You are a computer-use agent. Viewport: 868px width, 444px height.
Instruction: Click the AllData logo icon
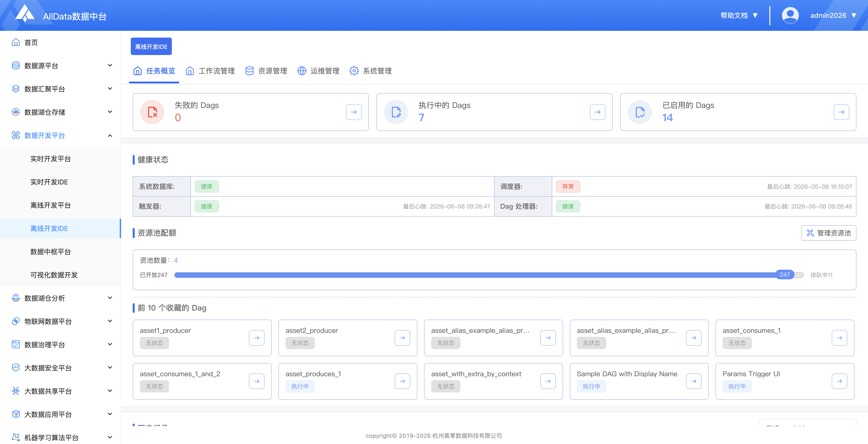25,14
